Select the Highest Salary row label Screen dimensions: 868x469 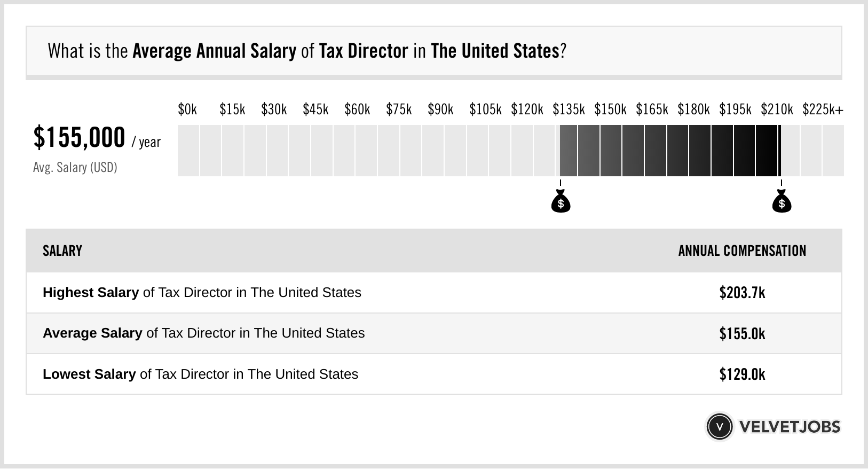202,293
